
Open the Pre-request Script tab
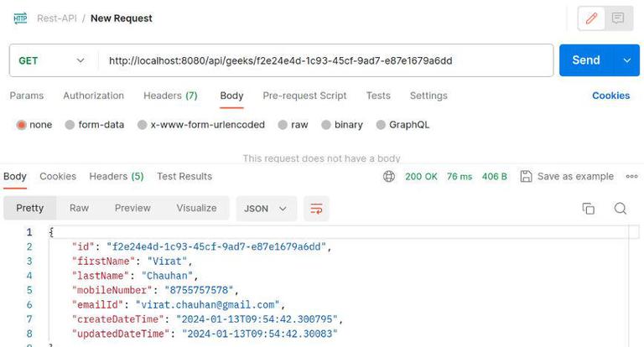tap(304, 96)
